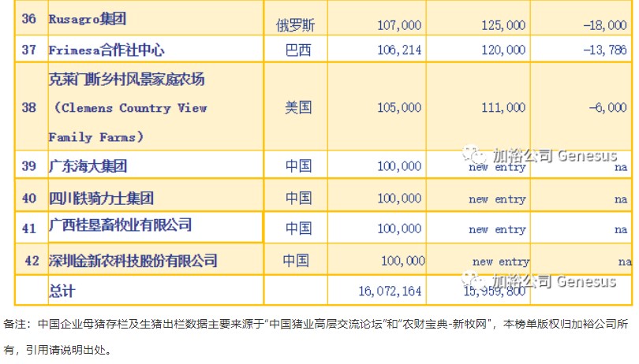Viewport: 639px width, 364px height.
Task: Select the 俄罗斯 country cell
Action: coord(298,24)
